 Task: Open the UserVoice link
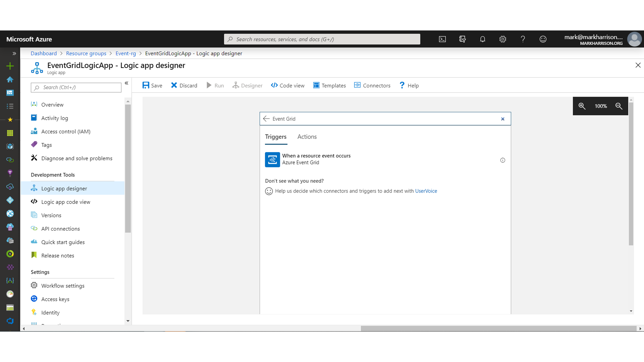[x=426, y=191]
